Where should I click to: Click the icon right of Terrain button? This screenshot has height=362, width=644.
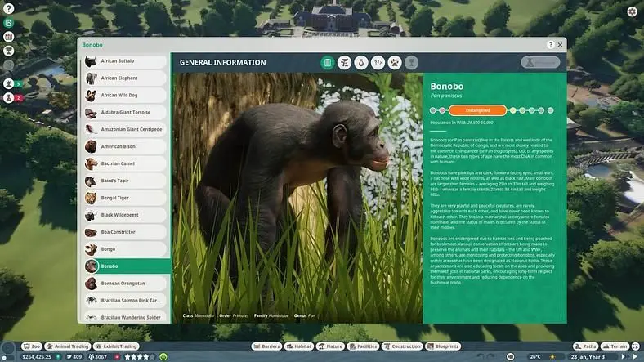[636, 346]
